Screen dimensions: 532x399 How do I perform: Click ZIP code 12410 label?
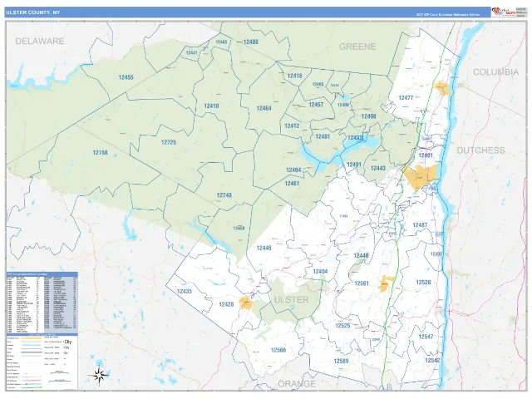click(211, 106)
